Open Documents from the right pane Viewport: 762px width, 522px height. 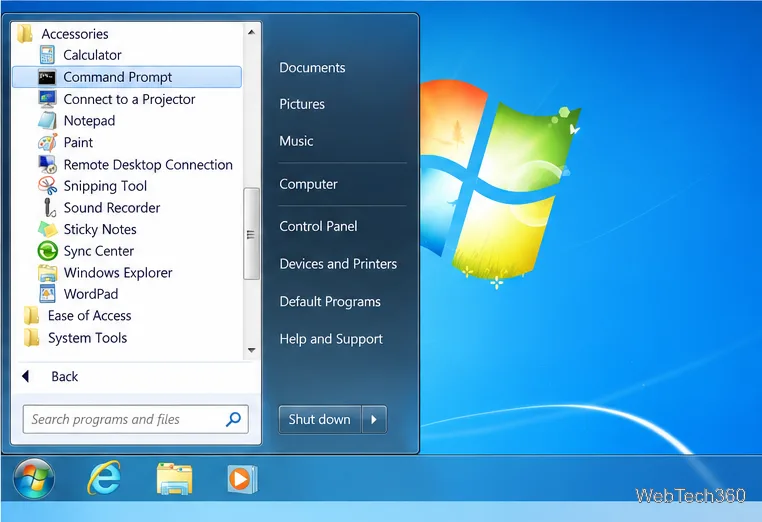[312, 68]
